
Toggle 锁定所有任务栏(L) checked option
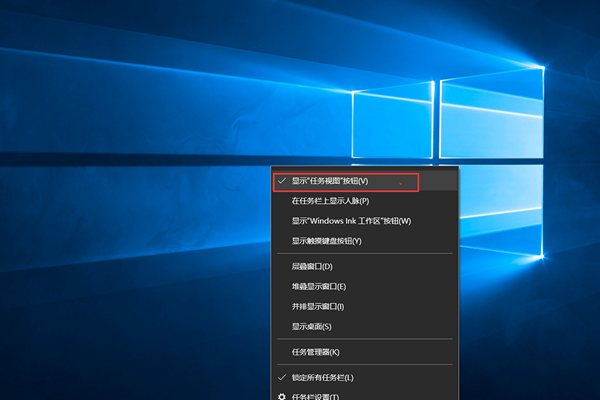[365, 378]
